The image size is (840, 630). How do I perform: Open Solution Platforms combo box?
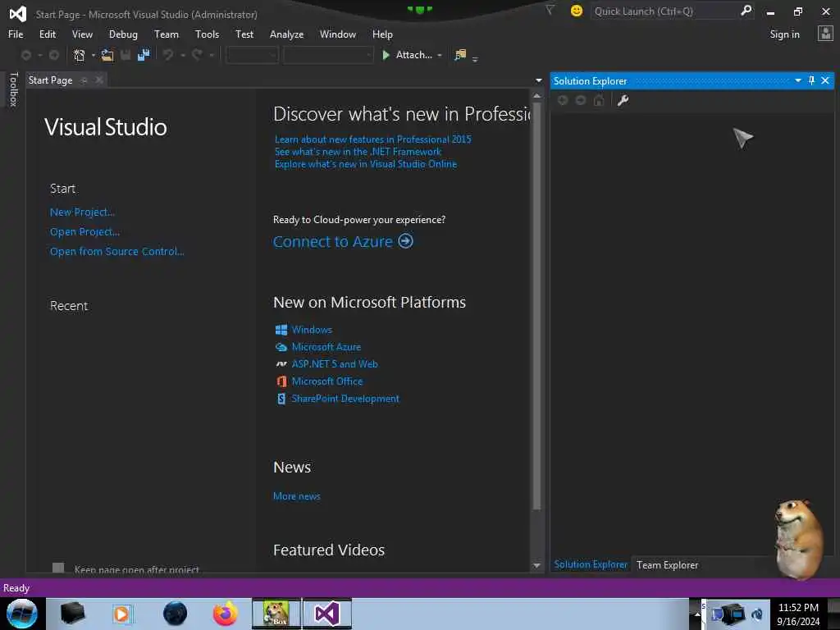click(328, 55)
